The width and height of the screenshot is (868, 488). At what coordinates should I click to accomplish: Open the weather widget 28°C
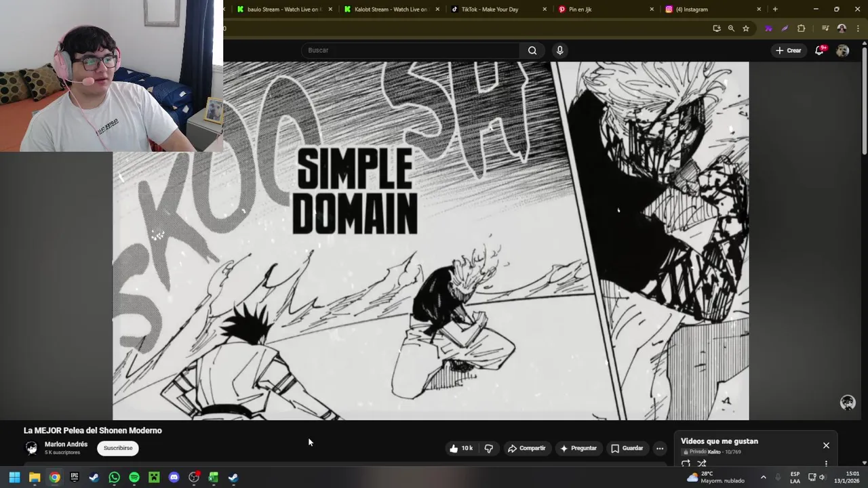coord(715,478)
